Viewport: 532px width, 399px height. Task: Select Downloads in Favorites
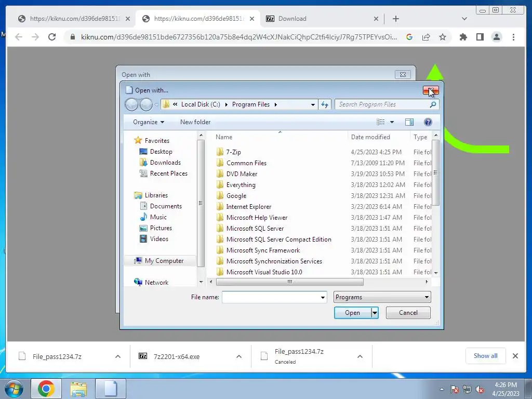coord(165,163)
